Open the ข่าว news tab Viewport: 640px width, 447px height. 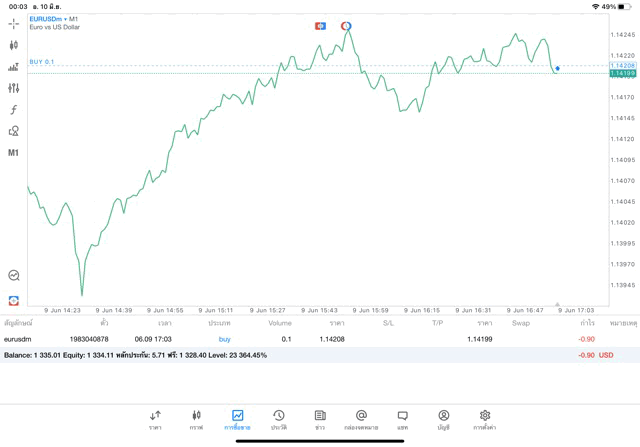point(319,419)
